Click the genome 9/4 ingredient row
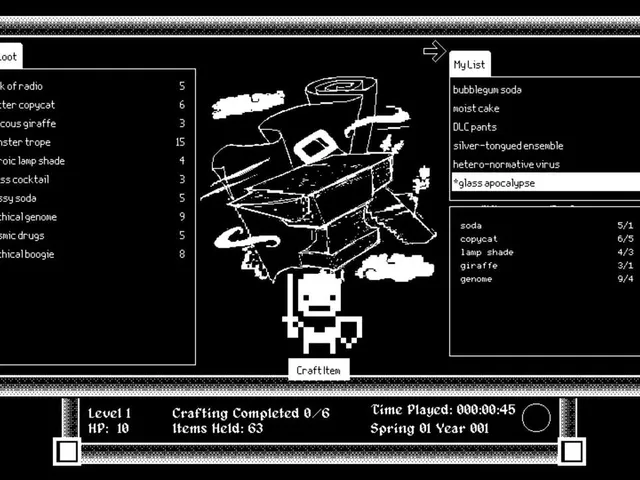The image size is (640, 480). point(547,279)
